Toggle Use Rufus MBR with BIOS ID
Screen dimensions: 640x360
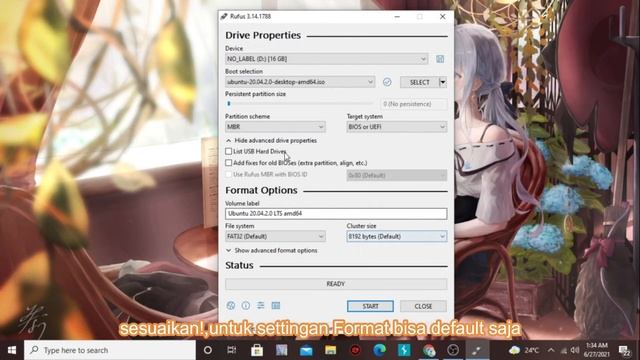click(229, 174)
